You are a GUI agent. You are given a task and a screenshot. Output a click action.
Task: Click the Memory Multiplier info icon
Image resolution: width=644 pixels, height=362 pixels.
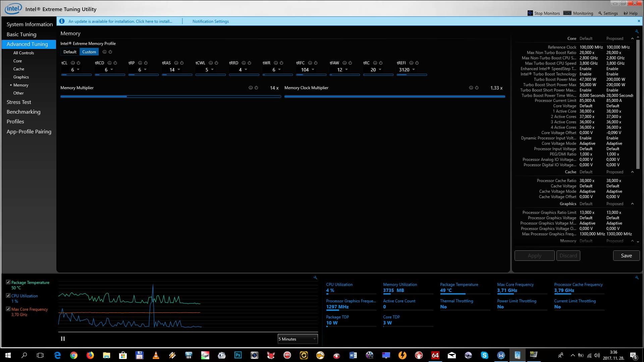coord(251,88)
